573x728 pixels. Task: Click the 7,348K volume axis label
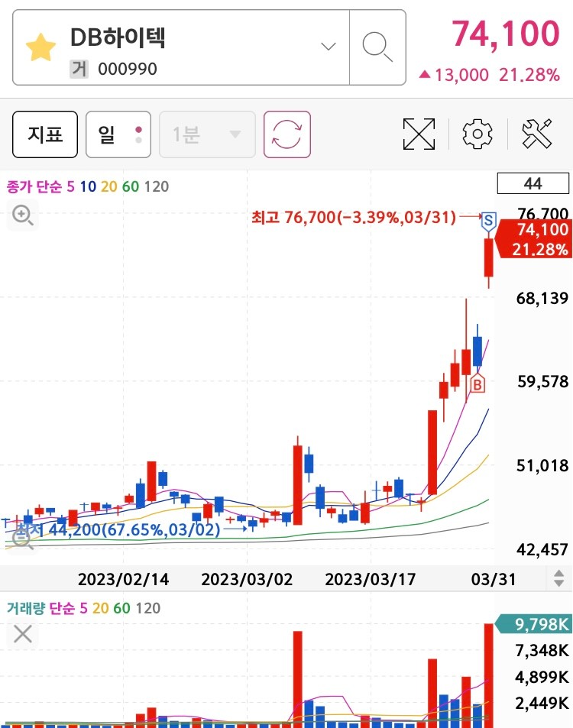(542, 651)
